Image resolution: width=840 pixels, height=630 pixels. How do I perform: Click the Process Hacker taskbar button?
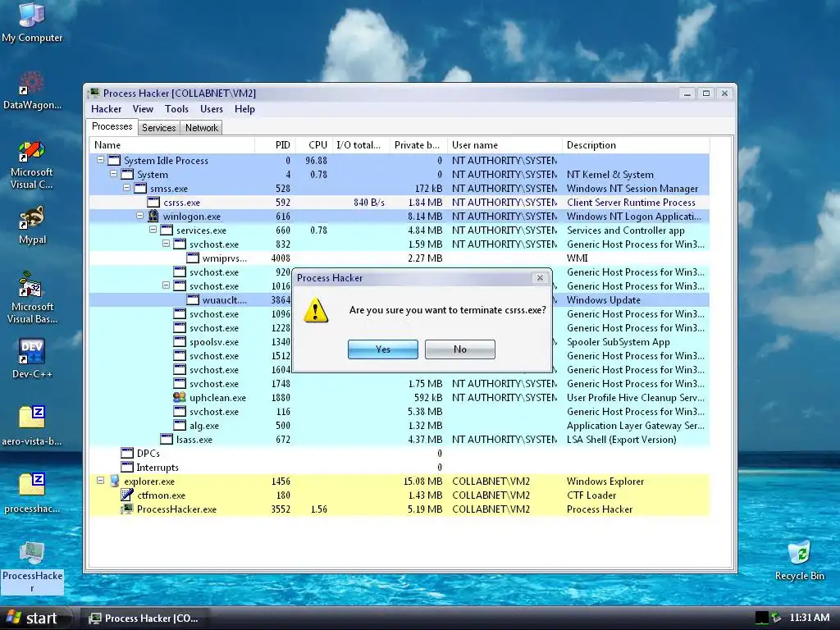(144, 619)
